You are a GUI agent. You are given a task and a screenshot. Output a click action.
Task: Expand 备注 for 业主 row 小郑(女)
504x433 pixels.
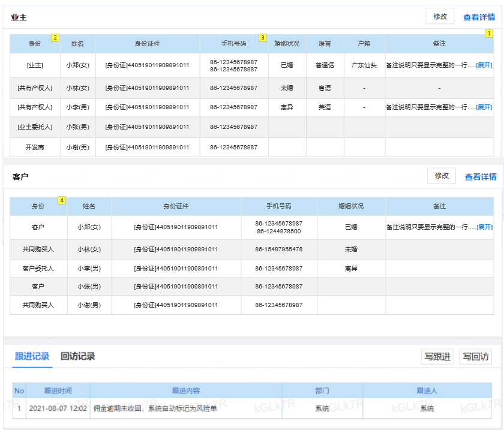(484, 65)
